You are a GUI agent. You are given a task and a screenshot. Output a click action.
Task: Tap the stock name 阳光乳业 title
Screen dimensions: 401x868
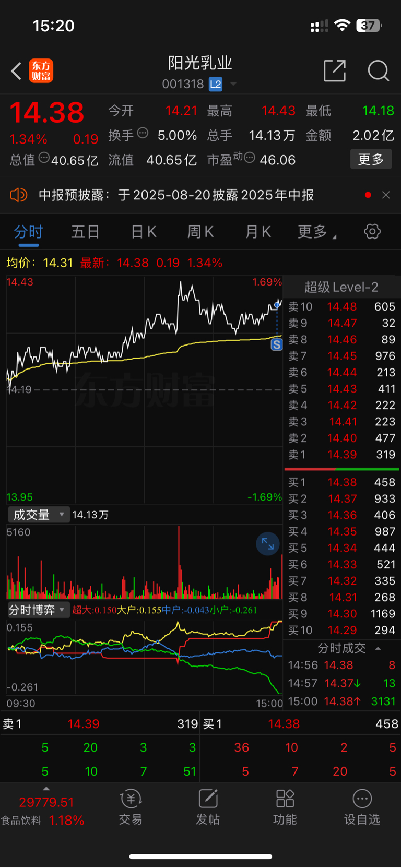(x=200, y=63)
